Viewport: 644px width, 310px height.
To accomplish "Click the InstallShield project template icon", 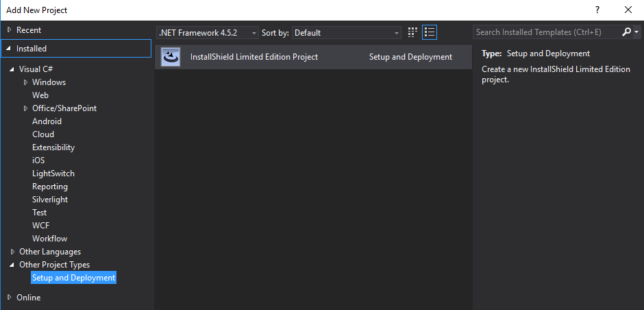I will [x=171, y=57].
